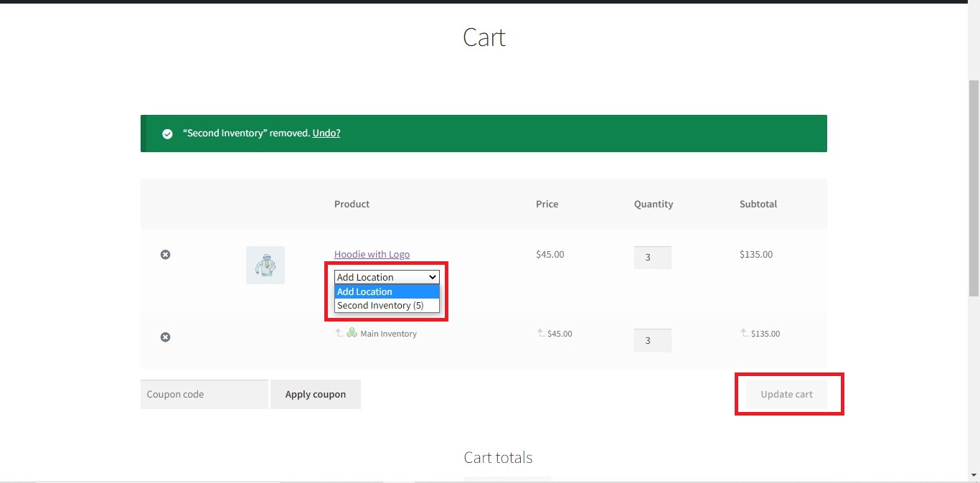Open the Hoodie with Logo link
The width and height of the screenshot is (980, 483).
[x=372, y=254]
